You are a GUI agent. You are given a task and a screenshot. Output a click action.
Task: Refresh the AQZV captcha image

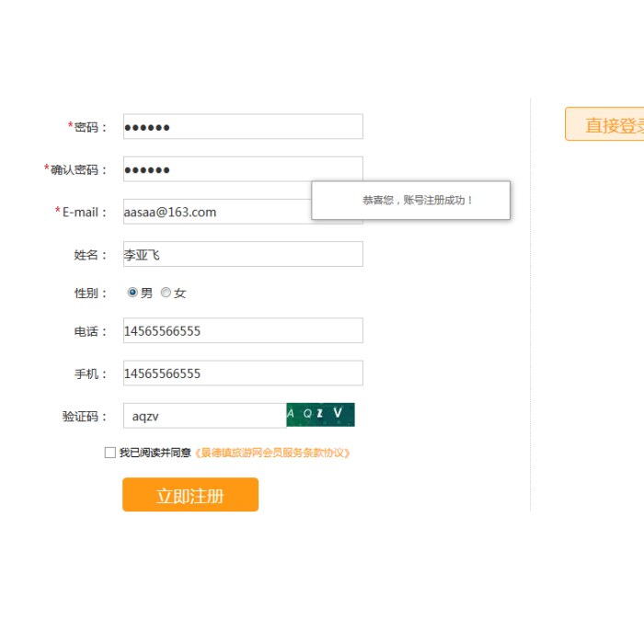pyautogui.click(x=320, y=415)
